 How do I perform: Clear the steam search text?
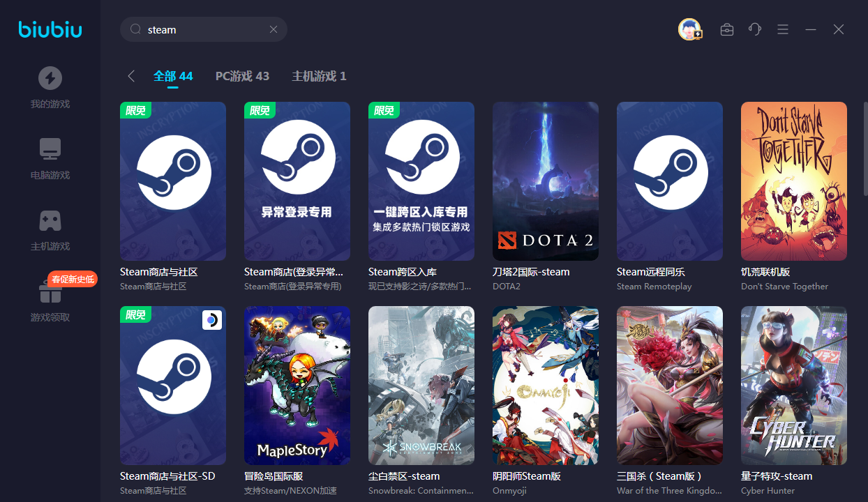click(274, 29)
